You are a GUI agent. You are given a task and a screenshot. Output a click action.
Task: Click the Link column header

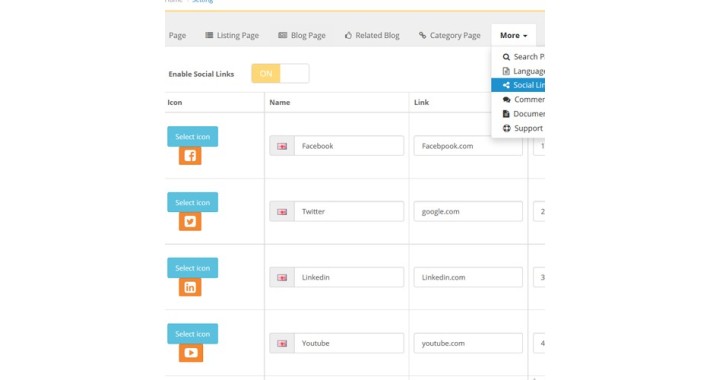coord(421,102)
